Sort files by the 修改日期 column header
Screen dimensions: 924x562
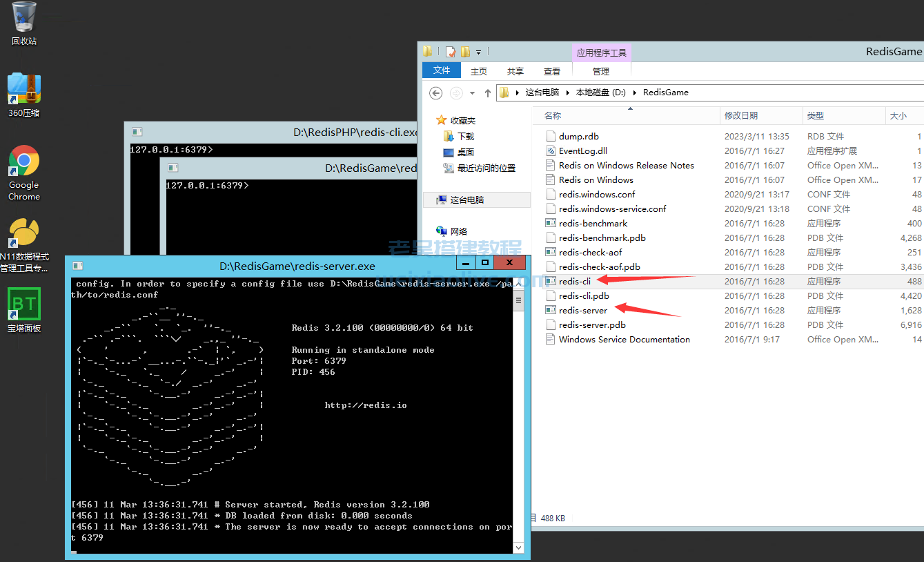click(x=740, y=115)
